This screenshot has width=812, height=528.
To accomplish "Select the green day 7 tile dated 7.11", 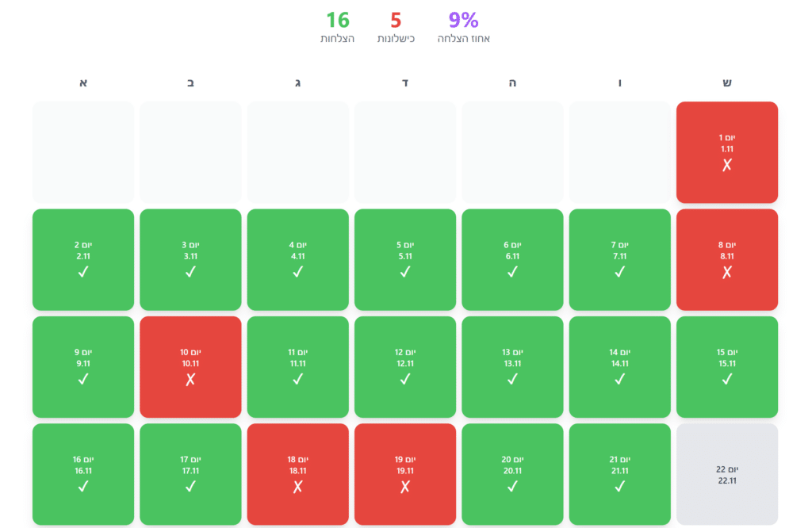I will click(619, 259).
